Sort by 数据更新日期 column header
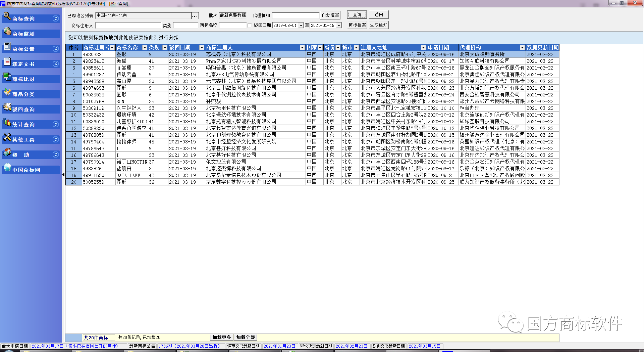The image size is (644, 352). (x=542, y=48)
